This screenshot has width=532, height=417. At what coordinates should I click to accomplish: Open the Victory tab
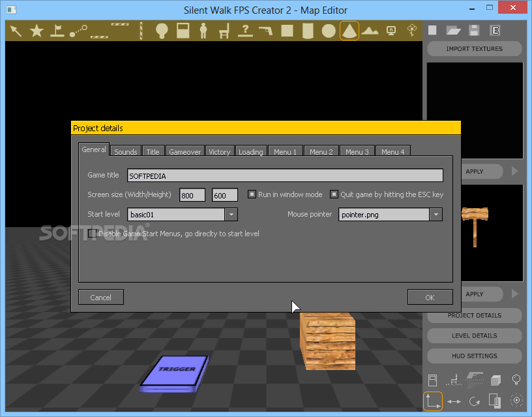coord(219,151)
